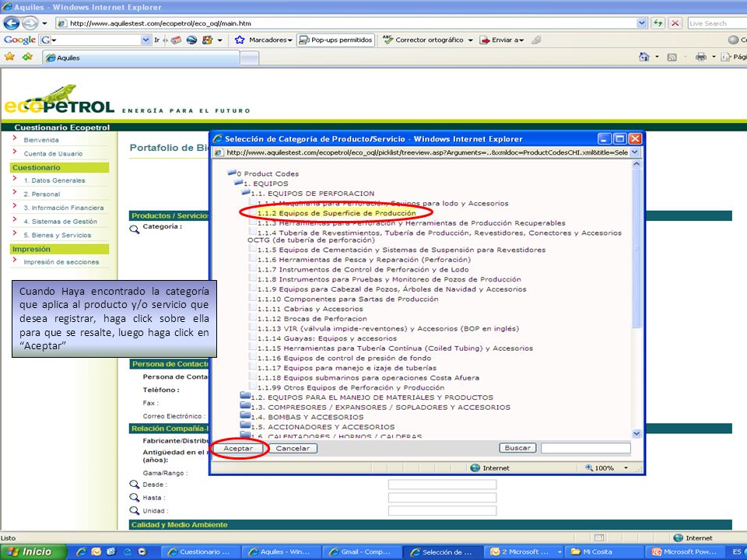The image size is (747, 560).
Task: Select 1.1.2 Equipos de Superficie de Producción
Action: 336,213
